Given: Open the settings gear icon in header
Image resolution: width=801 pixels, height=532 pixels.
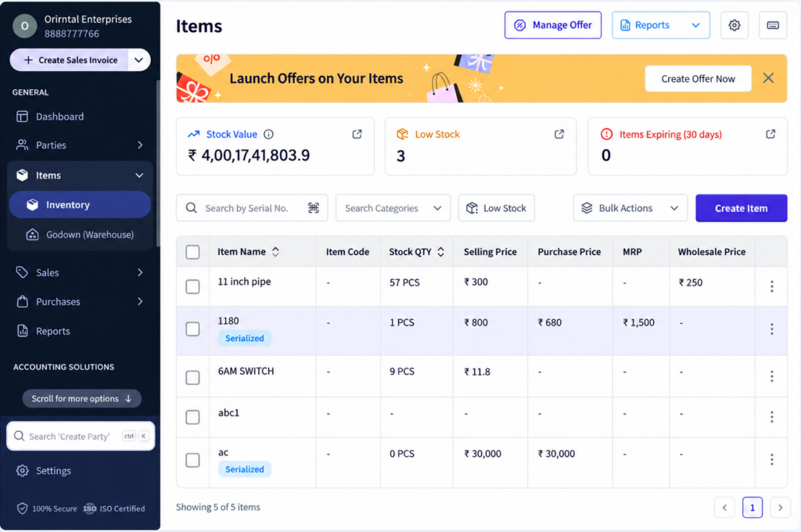Looking at the screenshot, I should [734, 25].
